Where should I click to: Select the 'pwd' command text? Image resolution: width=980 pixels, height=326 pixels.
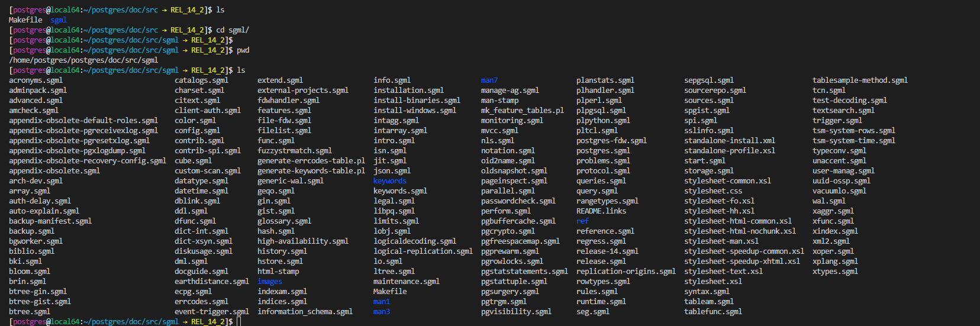243,50
